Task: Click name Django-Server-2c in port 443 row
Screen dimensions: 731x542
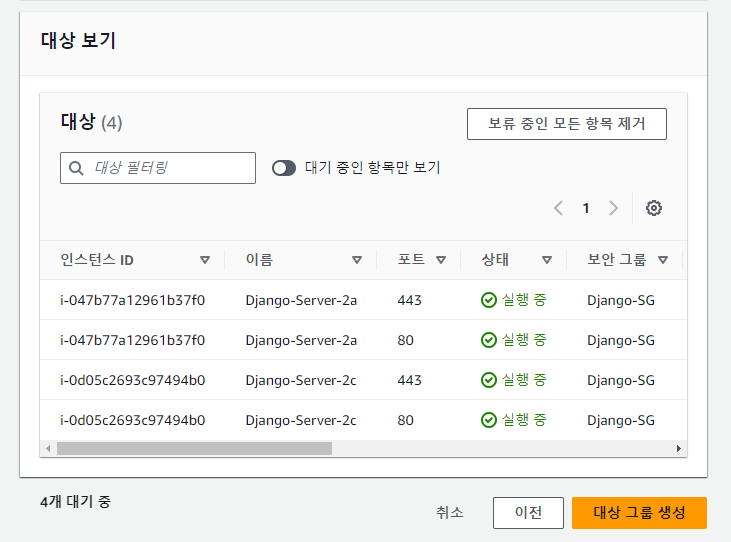Action: tap(301, 381)
